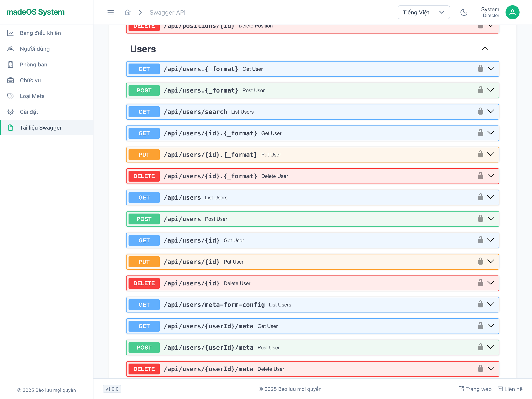
Task: Expand DELETE /api/users/{id} chevron
Action: (x=491, y=283)
